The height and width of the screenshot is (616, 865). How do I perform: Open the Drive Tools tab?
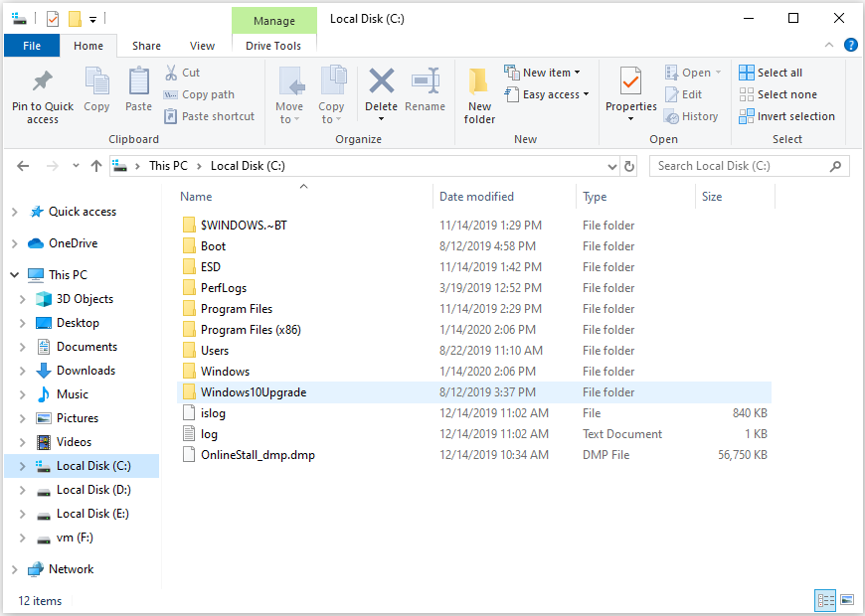(x=273, y=46)
